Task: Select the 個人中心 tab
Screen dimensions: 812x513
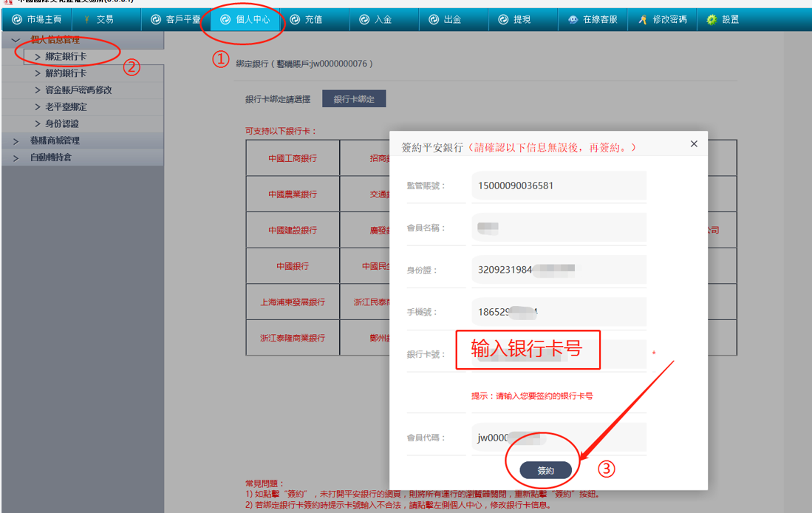Action: (x=245, y=20)
